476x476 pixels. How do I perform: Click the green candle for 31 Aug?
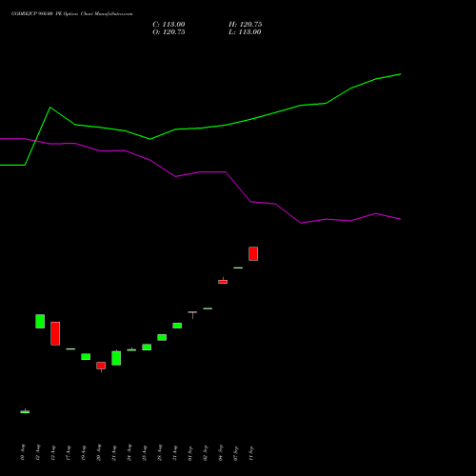[x=177, y=326]
